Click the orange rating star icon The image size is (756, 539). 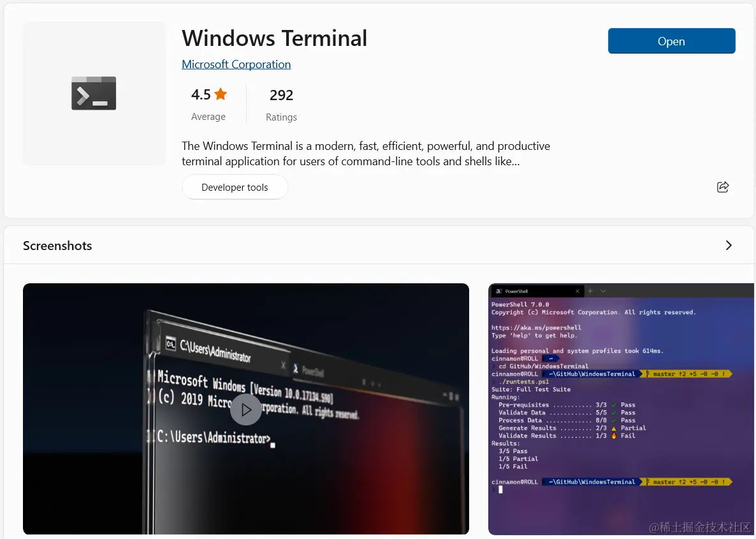click(221, 94)
